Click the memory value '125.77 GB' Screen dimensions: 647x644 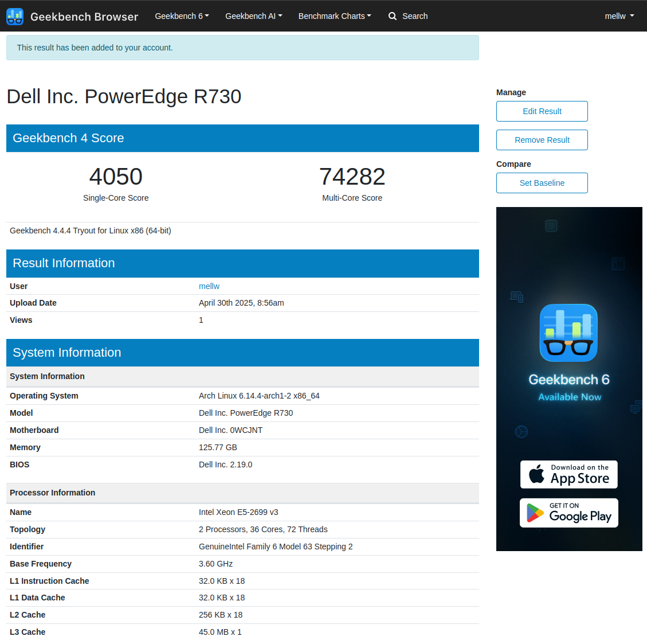(x=218, y=447)
